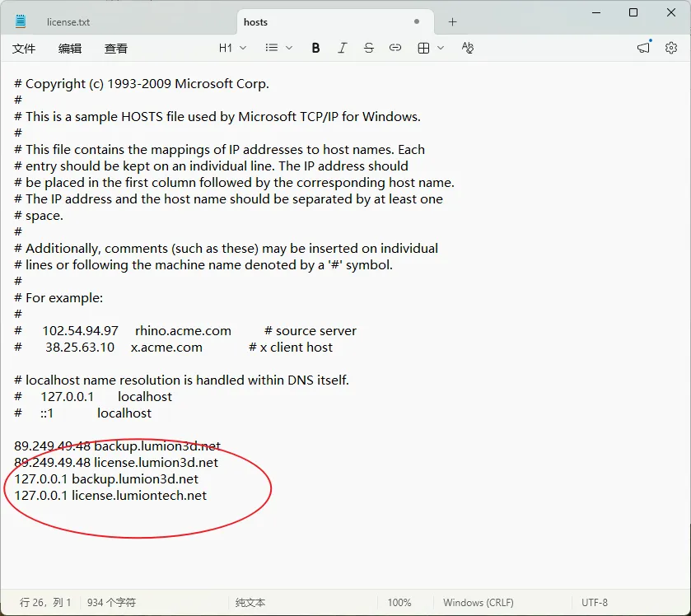Click the line and column indicator 行 26, 列 1

45,602
